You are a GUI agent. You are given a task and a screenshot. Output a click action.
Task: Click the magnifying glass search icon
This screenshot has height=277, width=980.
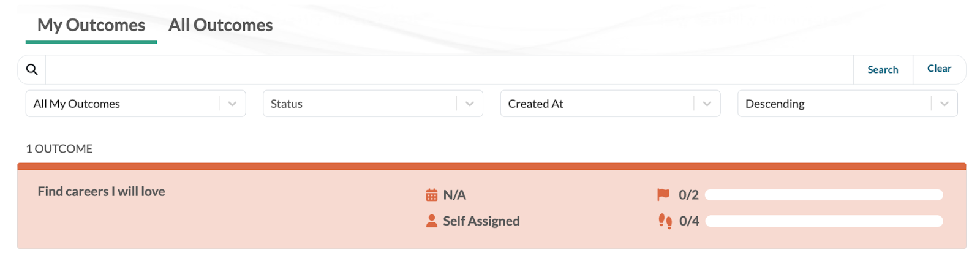tap(32, 70)
